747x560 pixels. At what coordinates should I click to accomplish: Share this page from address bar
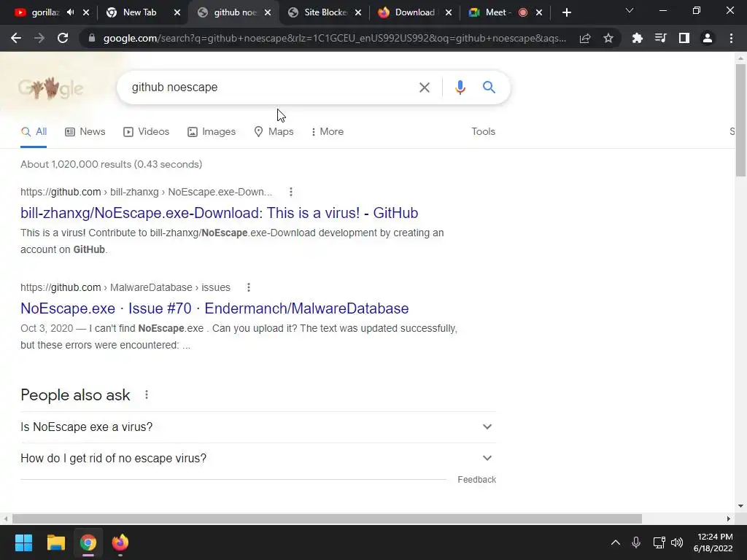[x=585, y=38]
